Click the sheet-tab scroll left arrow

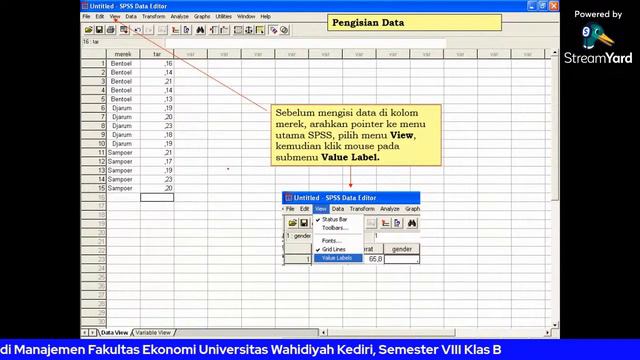[x=85, y=333]
